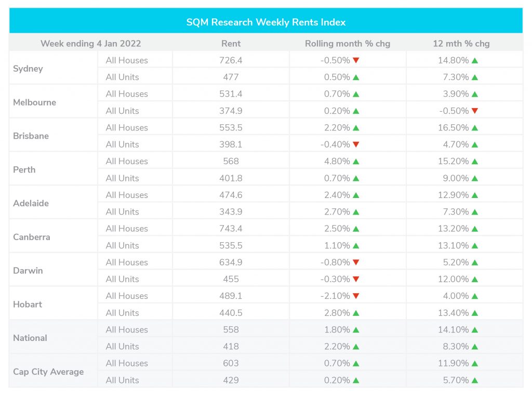Click Melbourne houses rent value "531.4"

pyautogui.click(x=231, y=94)
